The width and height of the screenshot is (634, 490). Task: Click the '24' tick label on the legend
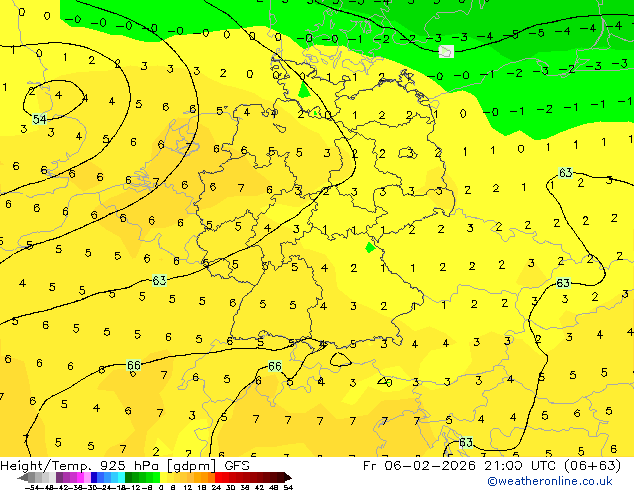click(x=216, y=487)
